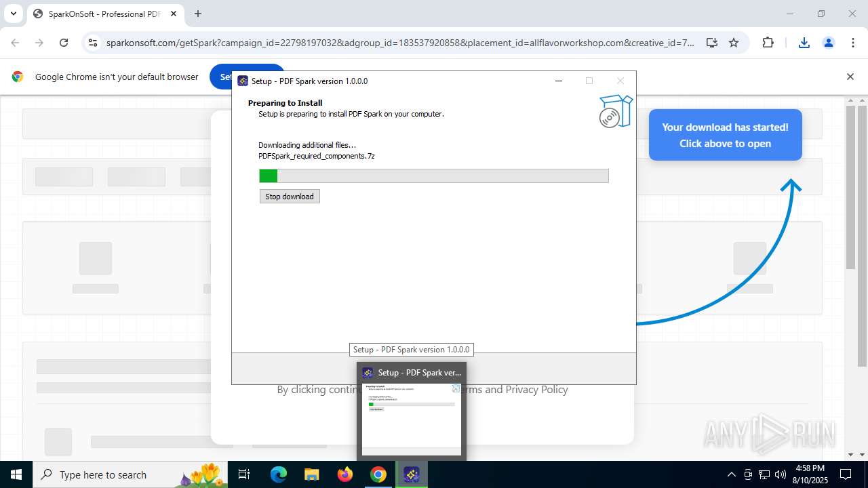Viewport: 868px width, 488px height.
Task: Click the install app icon in address bar
Action: click(711, 43)
